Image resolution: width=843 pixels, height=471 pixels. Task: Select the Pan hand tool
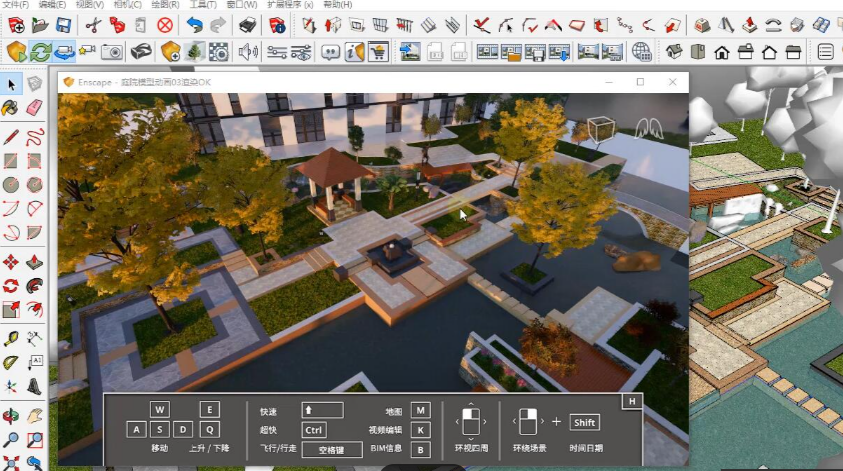pos(34,416)
